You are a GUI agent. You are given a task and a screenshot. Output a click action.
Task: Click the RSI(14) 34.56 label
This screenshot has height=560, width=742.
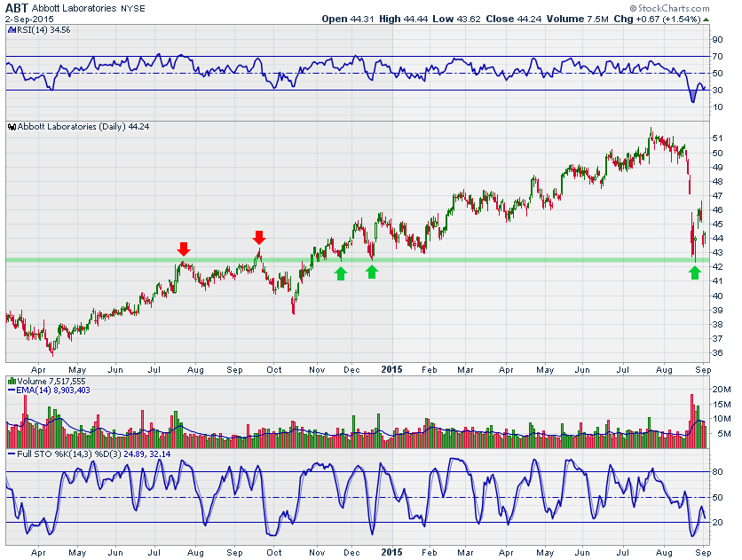click(x=43, y=30)
